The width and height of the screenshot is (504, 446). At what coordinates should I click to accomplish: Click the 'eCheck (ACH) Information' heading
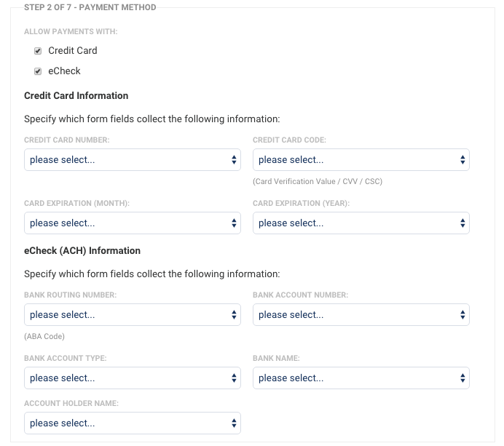coord(82,251)
